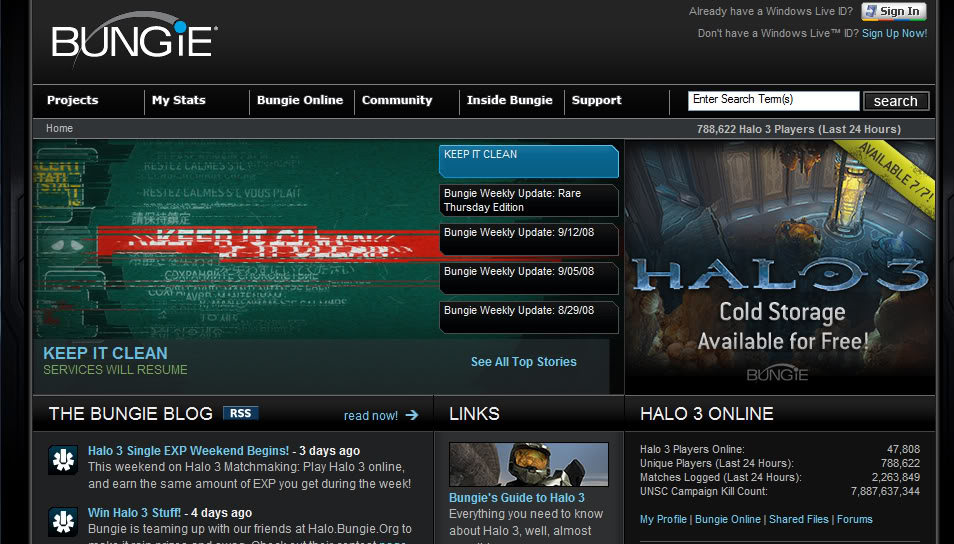Click the RSS feed badge
954x544 pixels.
(240, 413)
